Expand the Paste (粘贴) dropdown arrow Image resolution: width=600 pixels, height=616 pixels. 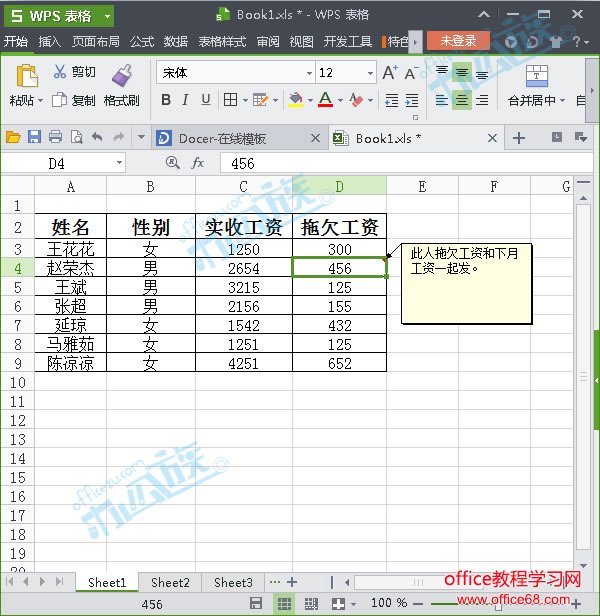(x=40, y=101)
